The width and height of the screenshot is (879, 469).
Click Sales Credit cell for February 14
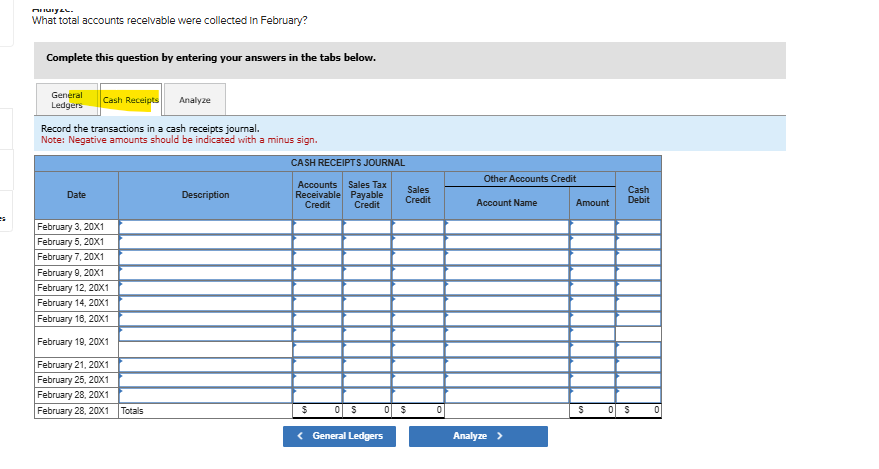418,303
